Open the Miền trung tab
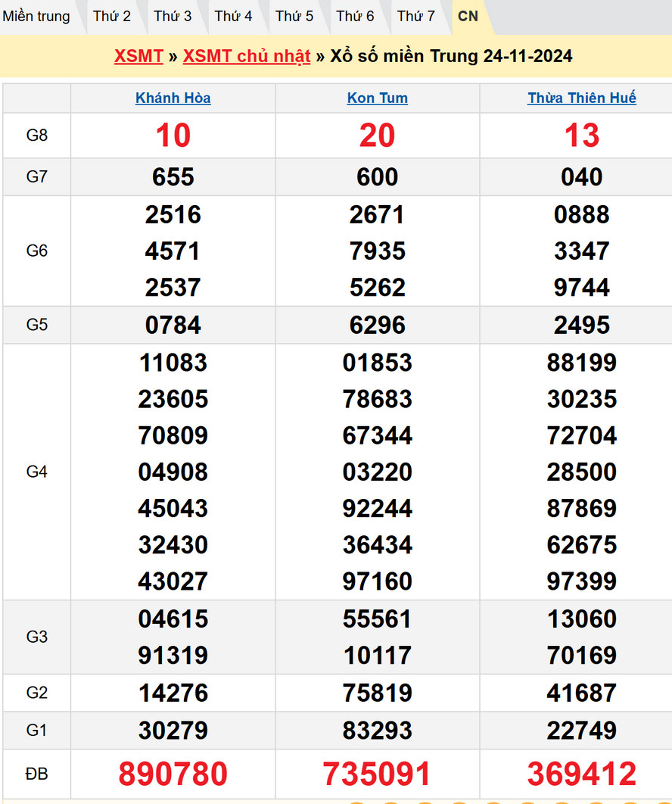The width and height of the screenshot is (672, 804). point(36,16)
